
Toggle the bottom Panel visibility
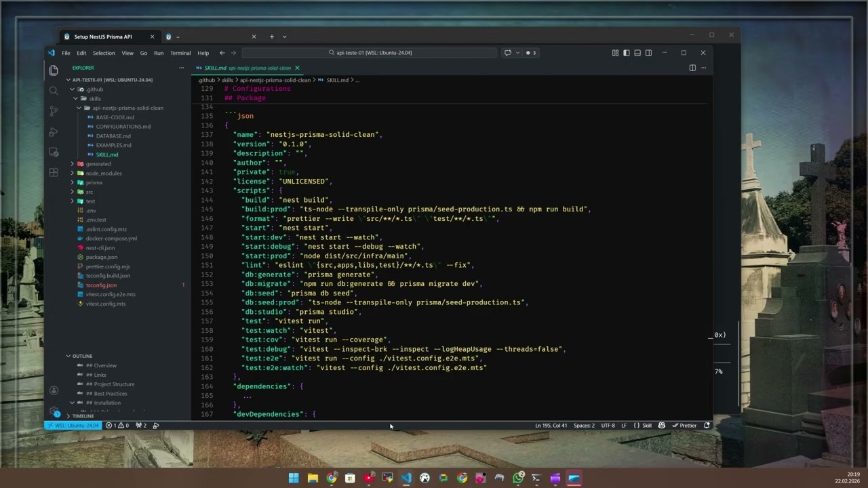(637, 52)
